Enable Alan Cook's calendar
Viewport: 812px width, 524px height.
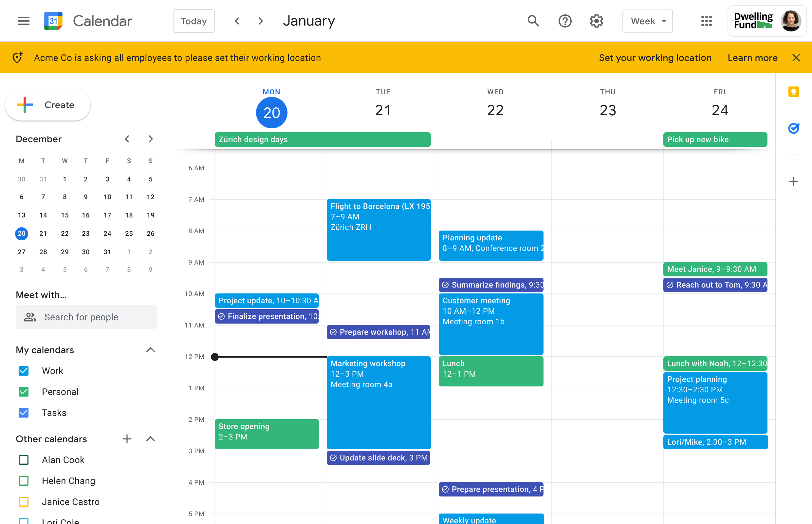[x=24, y=460]
